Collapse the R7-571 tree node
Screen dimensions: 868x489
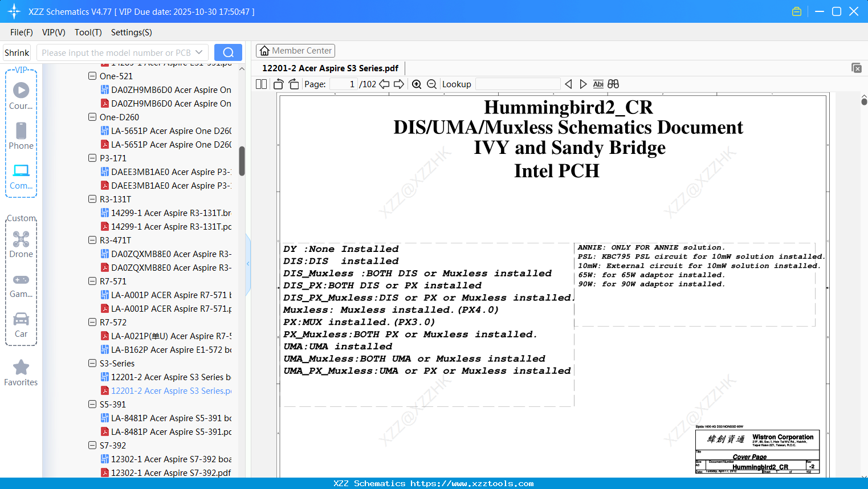coord(92,281)
